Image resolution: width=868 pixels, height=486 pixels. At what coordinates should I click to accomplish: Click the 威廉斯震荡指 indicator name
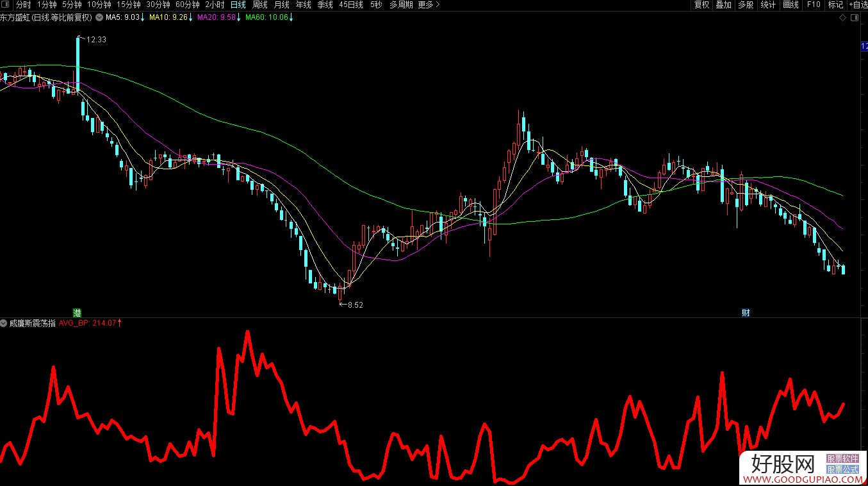[x=32, y=323]
